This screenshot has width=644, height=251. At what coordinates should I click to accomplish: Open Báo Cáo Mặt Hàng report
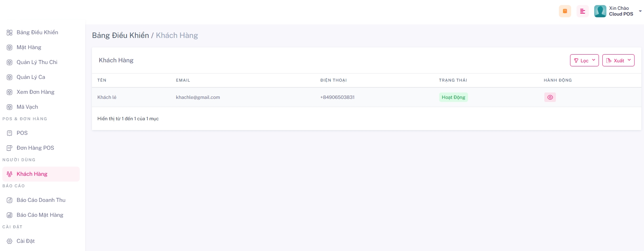tap(40, 215)
